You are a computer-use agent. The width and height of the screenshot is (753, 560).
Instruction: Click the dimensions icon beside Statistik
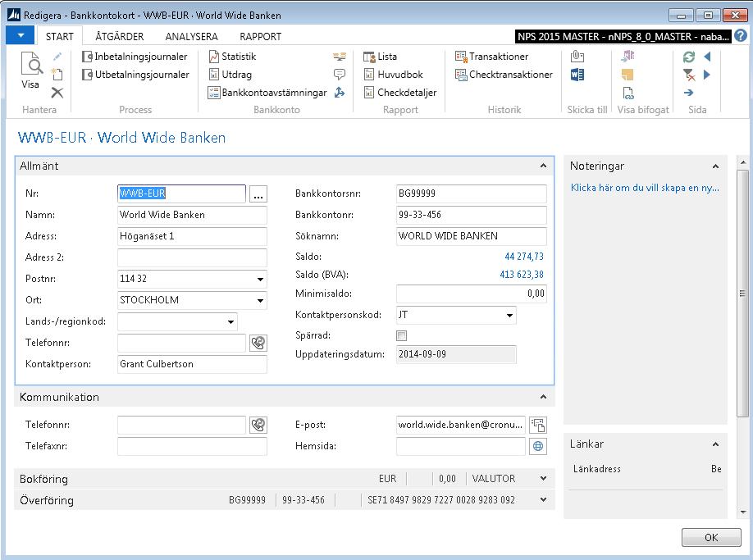(340, 57)
